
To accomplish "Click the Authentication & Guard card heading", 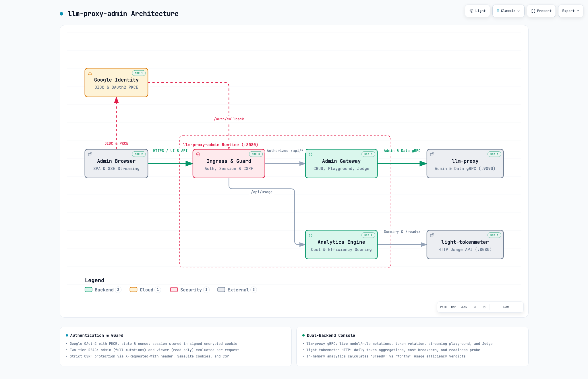I will tap(97, 335).
